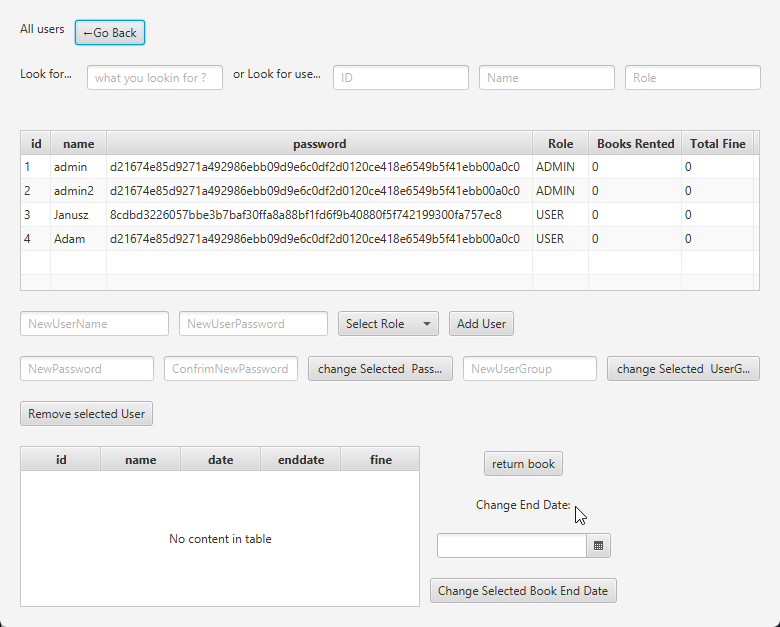Focus the Change End Date text field
The image size is (780, 627).
512,546
